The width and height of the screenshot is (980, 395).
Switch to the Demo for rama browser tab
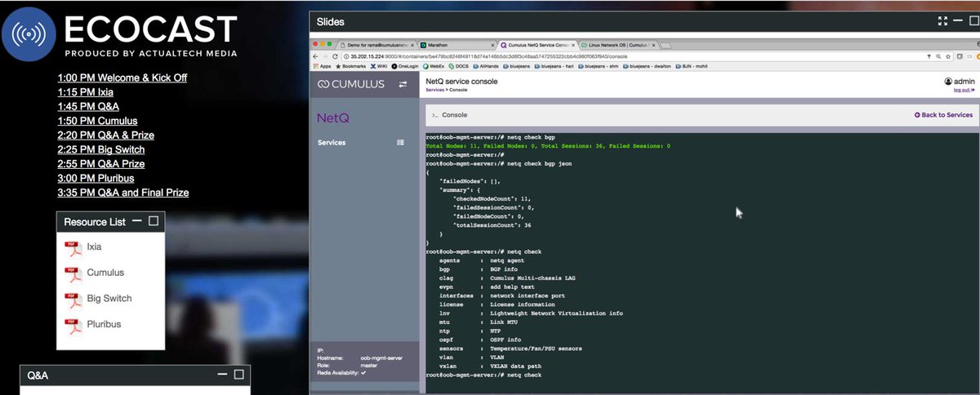coord(377,44)
